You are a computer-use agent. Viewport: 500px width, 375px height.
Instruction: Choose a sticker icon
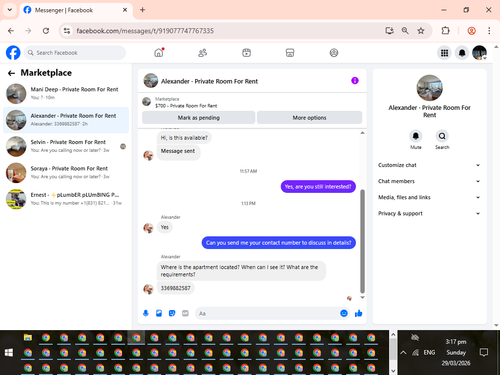coord(172,313)
